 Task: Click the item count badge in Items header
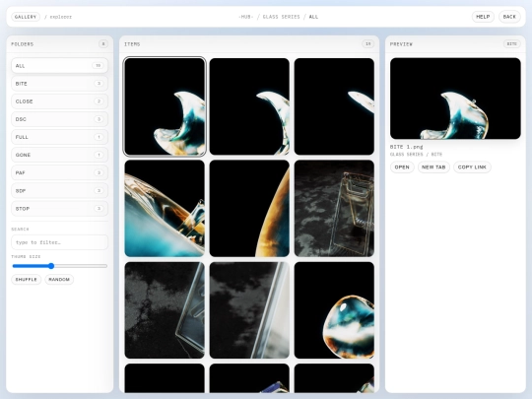coord(368,43)
